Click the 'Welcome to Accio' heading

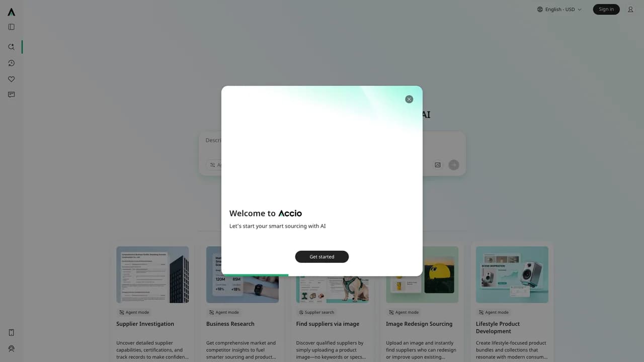(x=266, y=213)
